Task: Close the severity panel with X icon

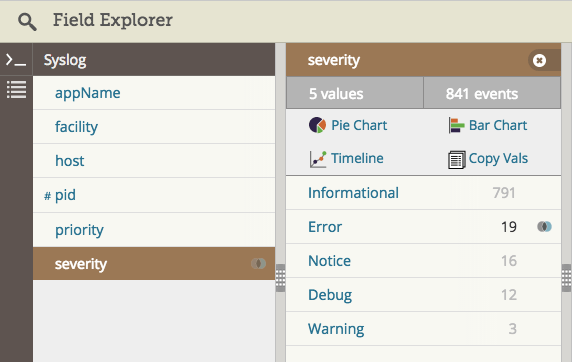Action: [539, 60]
